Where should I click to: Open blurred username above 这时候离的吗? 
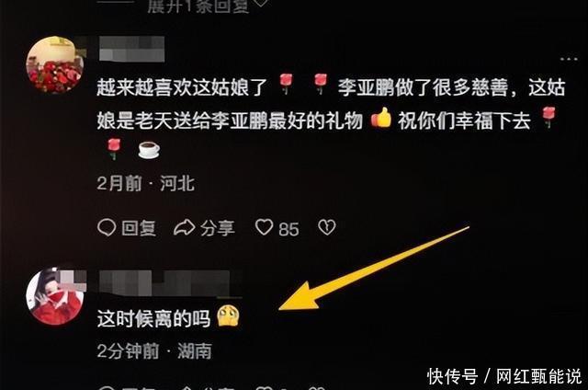click(171, 283)
